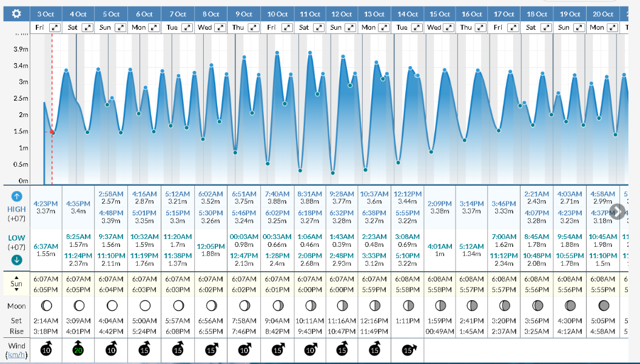Image resolution: width=640 pixels, height=364 pixels.
Task: Click the 4:23PM high tide time on 3 Oct
Action: point(45,203)
